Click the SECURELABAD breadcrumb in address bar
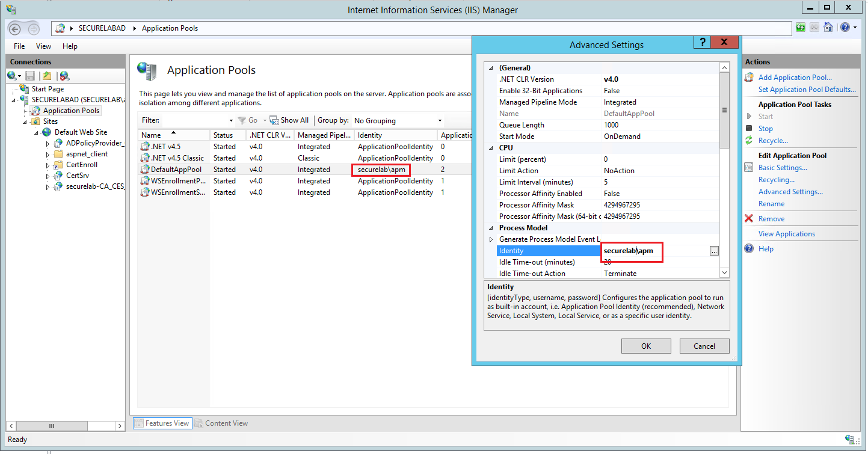Screen dimensions: 868x454 point(102,28)
